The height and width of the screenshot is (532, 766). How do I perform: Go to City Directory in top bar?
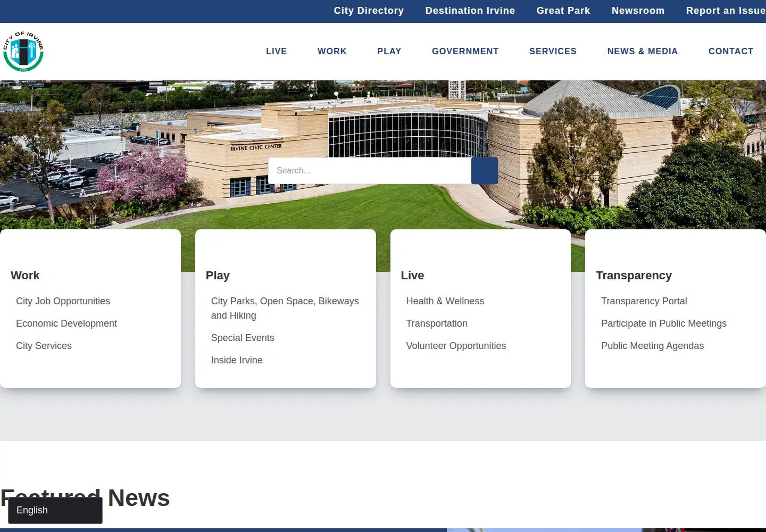tap(369, 11)
